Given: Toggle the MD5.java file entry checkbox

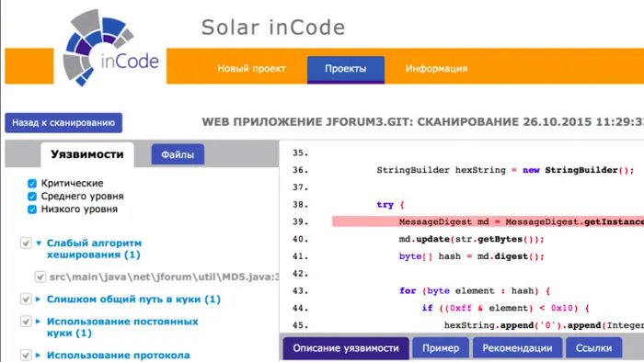Looking at the screenshot, I should 40,277.
